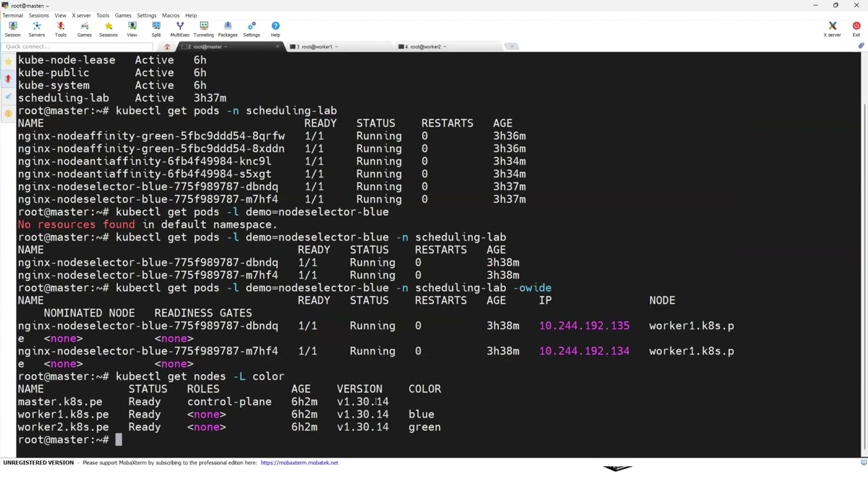Open the Macros menu
This screenshot has width=868, height=488.
pyautogui.click(x=171, y=15)
